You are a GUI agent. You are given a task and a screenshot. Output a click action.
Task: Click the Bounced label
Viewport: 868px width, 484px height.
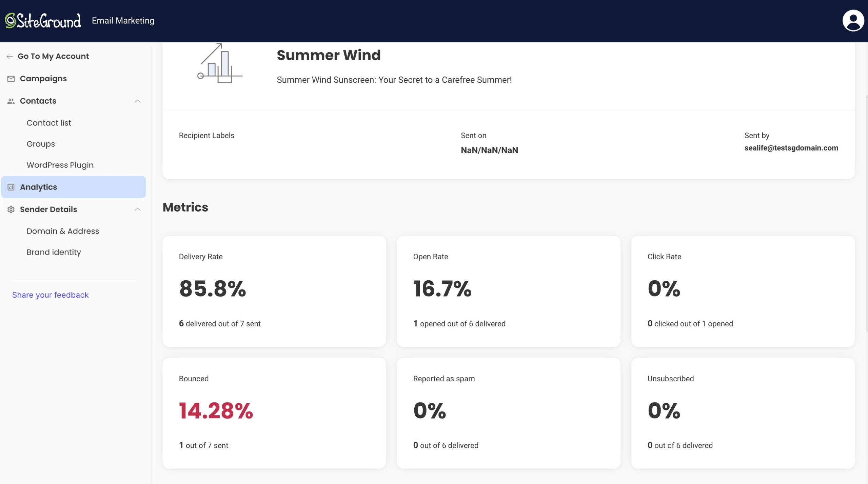pos(194,379)
